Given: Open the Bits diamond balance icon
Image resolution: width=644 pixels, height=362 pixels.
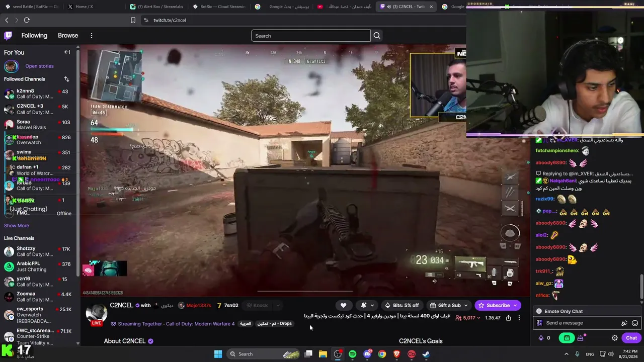Looking at the screenshot, I should pyautogui.click(x=541, y=338).
